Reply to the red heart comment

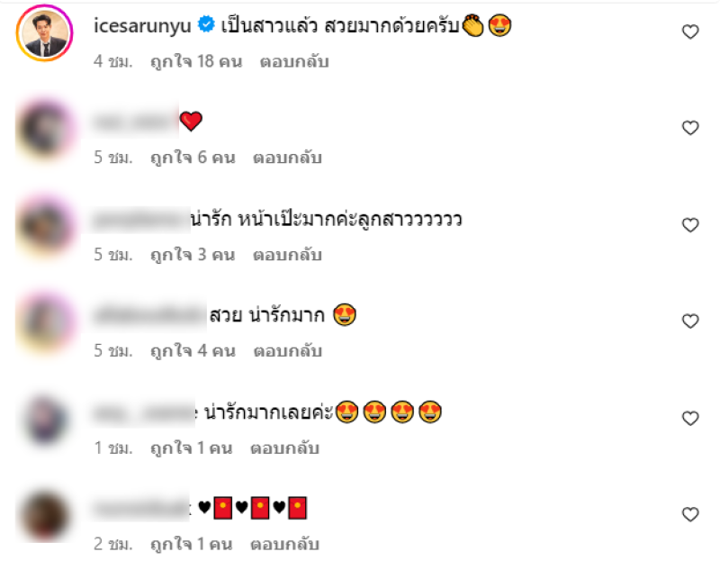[x=287, y=158]
